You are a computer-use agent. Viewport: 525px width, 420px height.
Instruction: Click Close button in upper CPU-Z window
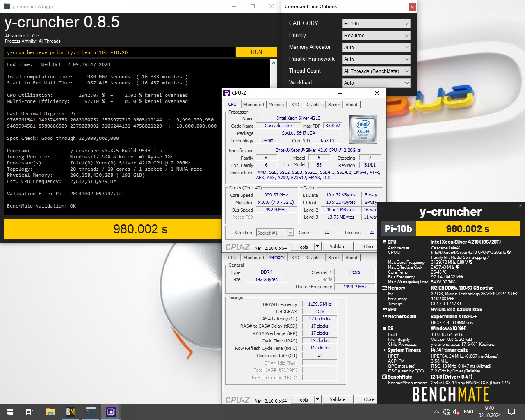pos(369,247)
